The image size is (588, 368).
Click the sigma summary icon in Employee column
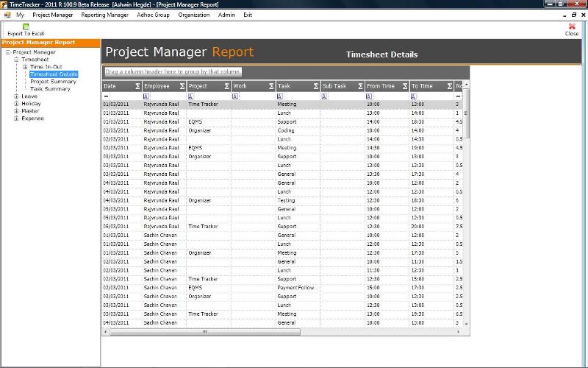182,86
